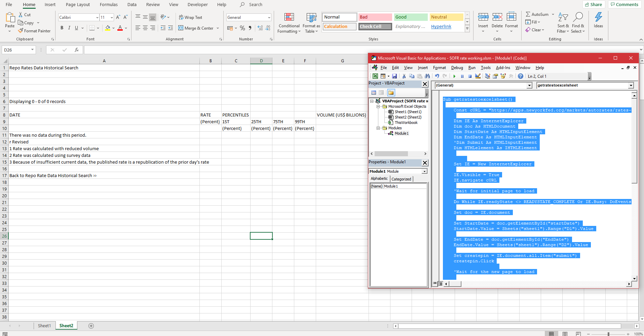
Task: Switch to Full Module View in code window
Action: click(x=440, y=284)
